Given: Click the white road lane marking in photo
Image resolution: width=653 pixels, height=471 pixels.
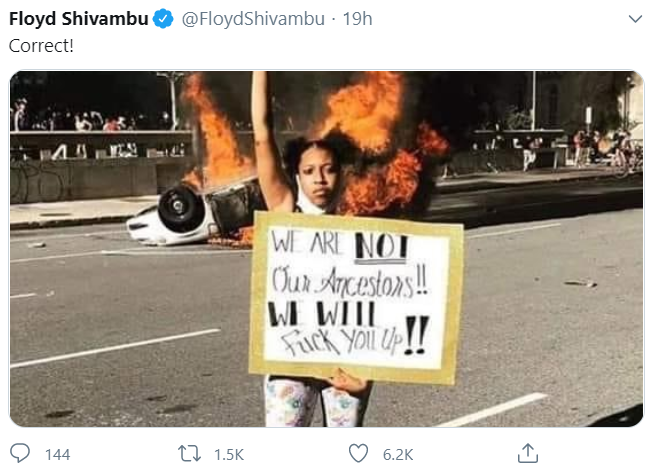Looking at the screenshot, I should click(115, 348).
